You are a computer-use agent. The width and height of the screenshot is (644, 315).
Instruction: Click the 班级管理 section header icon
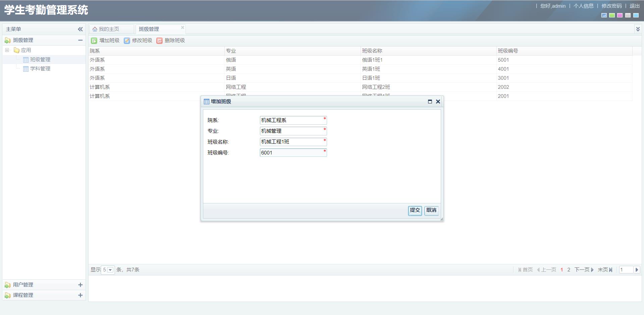point(7,40)
